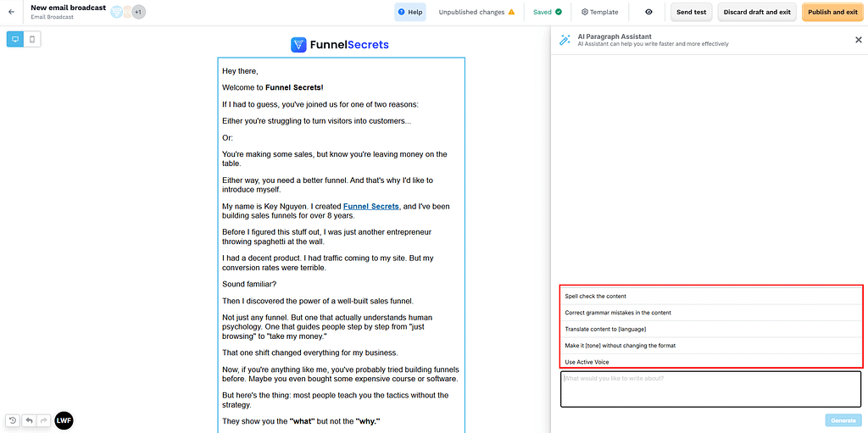
Task: Open the Help button
Action: (410, 12)
